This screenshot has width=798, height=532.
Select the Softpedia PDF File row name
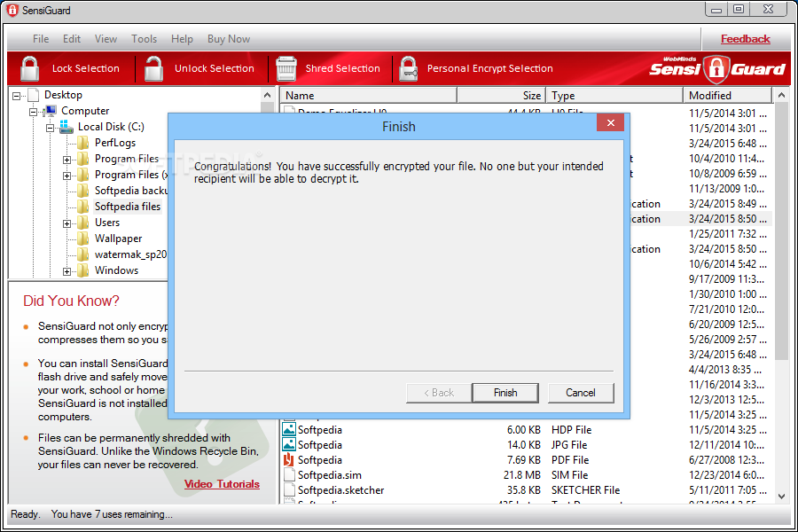pyautogui.click(x=319, y=459)
